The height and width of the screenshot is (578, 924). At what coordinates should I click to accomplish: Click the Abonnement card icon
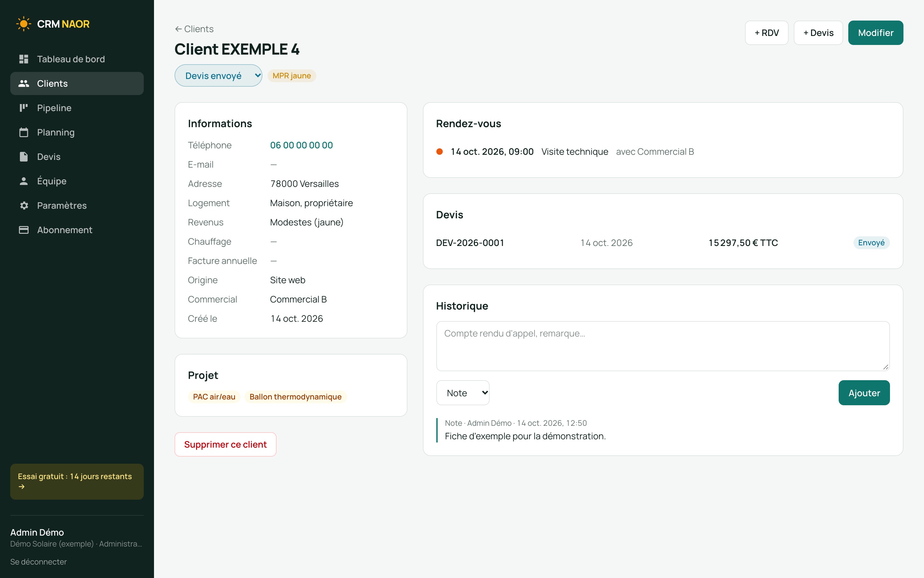pos(24,230)
